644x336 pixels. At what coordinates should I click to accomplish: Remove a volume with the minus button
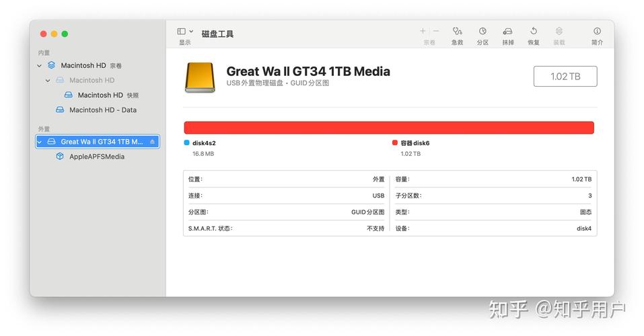pyautogui.click(x=436, y=31)
